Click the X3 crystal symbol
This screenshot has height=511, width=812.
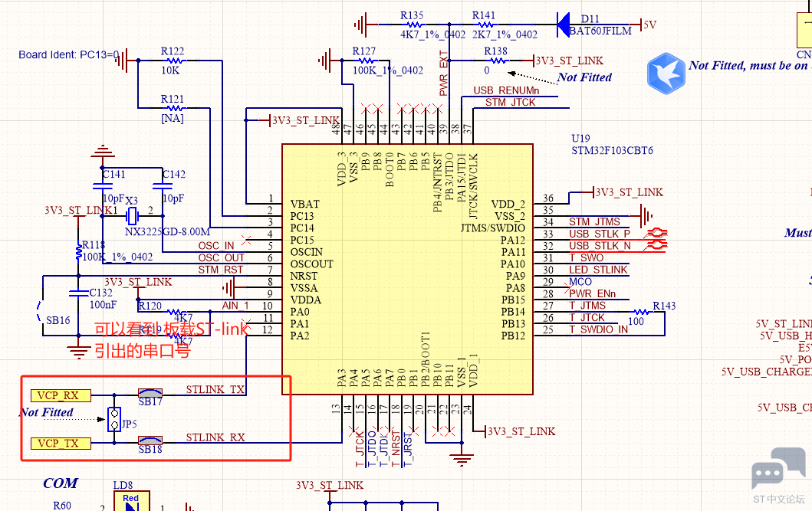pyautogui.click(x=133, y=215)
